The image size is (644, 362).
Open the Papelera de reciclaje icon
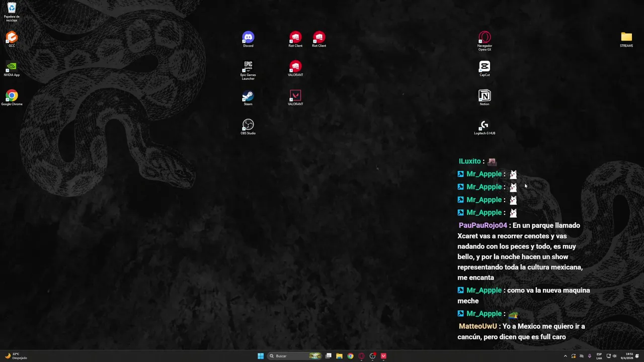(12, 12)
